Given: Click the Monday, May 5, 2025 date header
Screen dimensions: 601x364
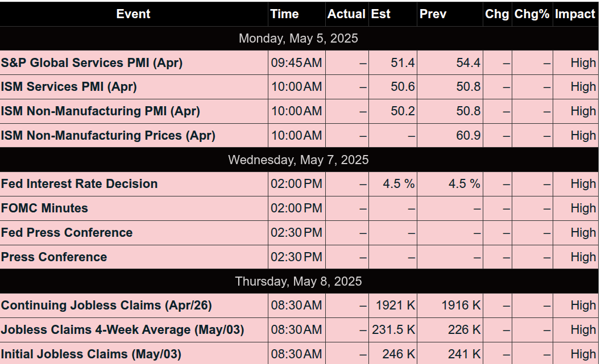Looking at the screenshot, I should [299, 38].
